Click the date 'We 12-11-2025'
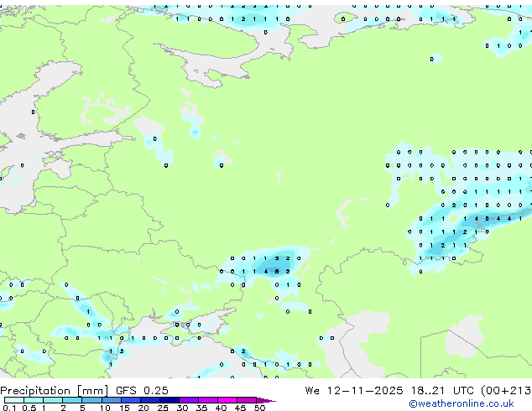Viewport: 532px width, 411px height. (x=354, y=391)
